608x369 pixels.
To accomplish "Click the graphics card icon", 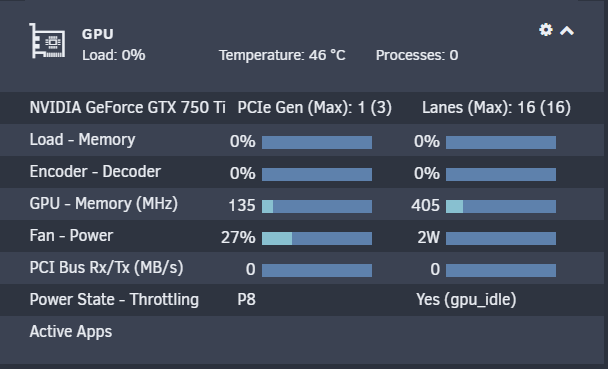I will (47, 41).
